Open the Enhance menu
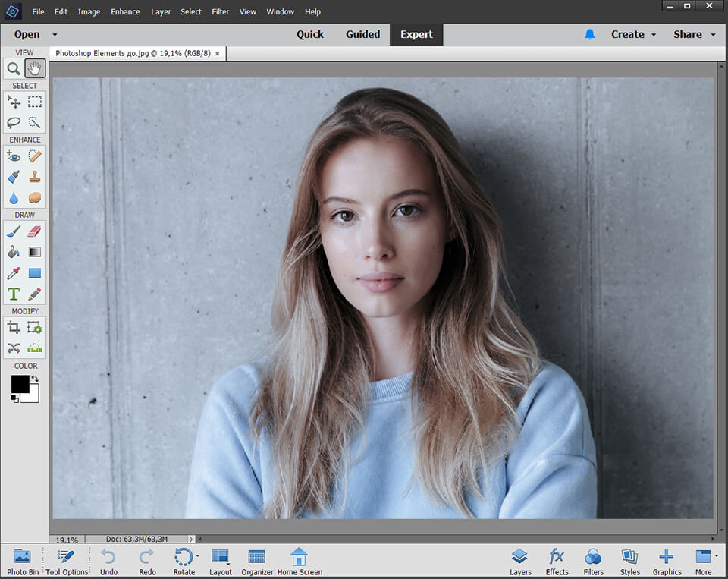The width and height of the screenshot is (728, 579). (x=125, y=11)
